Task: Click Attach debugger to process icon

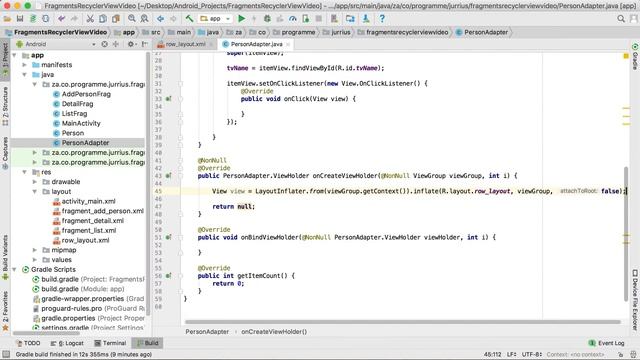Action: [306, 19]
